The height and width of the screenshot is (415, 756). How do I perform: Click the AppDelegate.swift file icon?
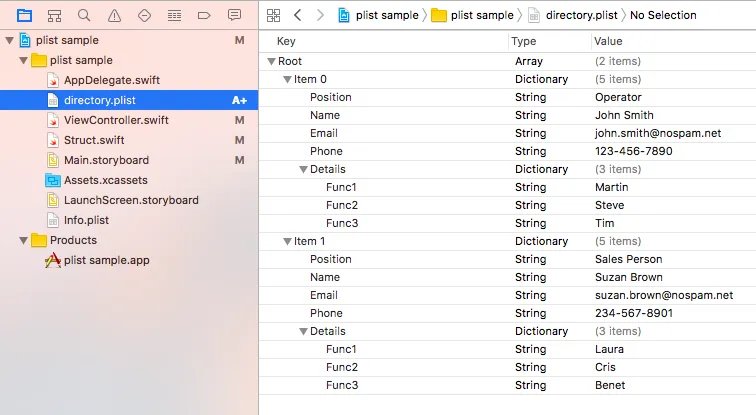(x=53, y=80)
